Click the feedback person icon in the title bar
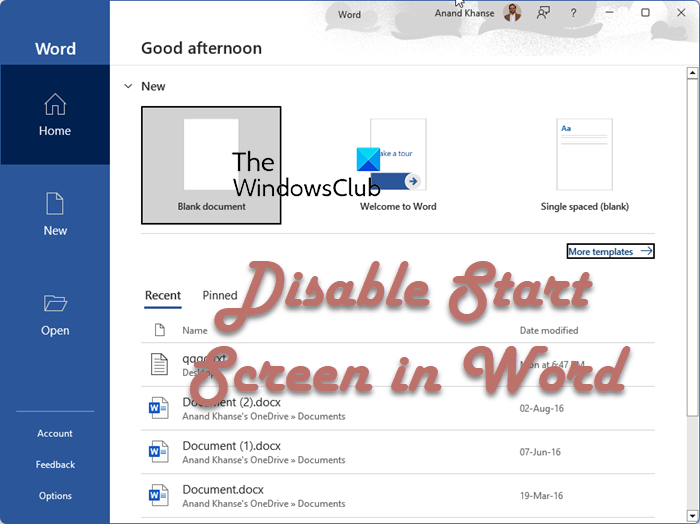Screen dimensions: 700x524 543,13
